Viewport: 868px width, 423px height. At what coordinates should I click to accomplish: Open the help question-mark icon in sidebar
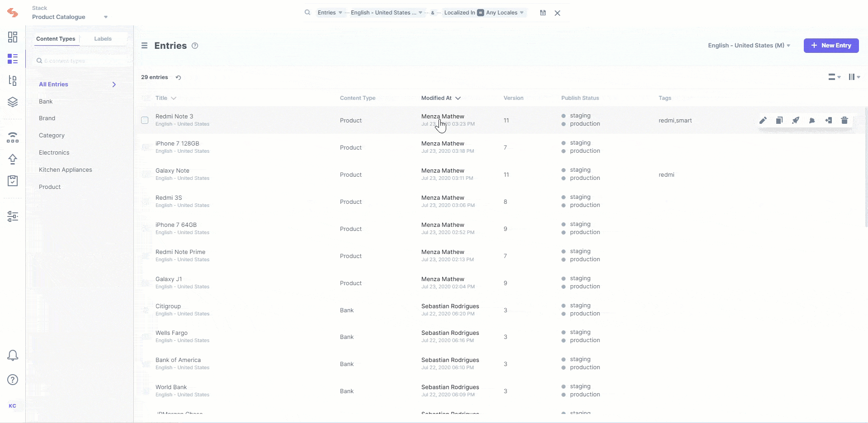[13, 380]
